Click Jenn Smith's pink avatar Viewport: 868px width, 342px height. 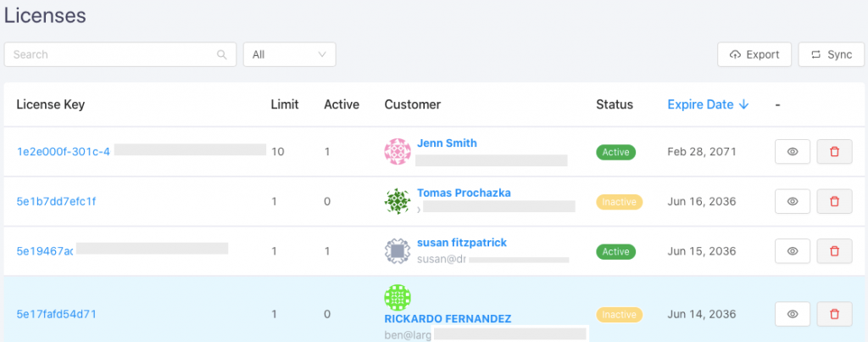[x=398, y=151]
